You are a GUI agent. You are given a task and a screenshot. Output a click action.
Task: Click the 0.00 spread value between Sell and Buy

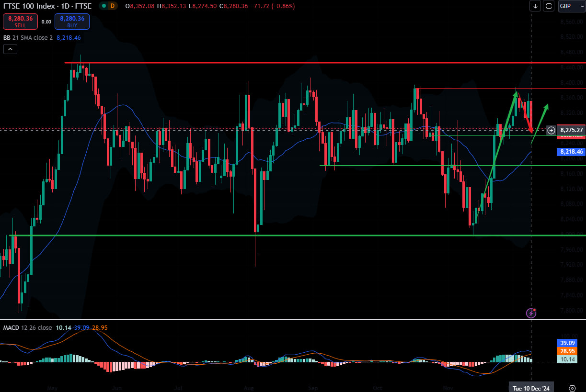[46, 22]
